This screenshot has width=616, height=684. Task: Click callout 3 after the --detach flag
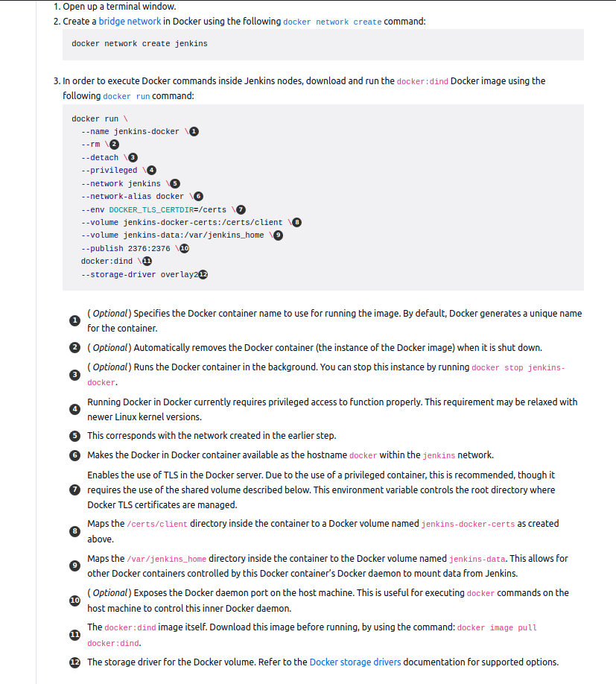133,157
